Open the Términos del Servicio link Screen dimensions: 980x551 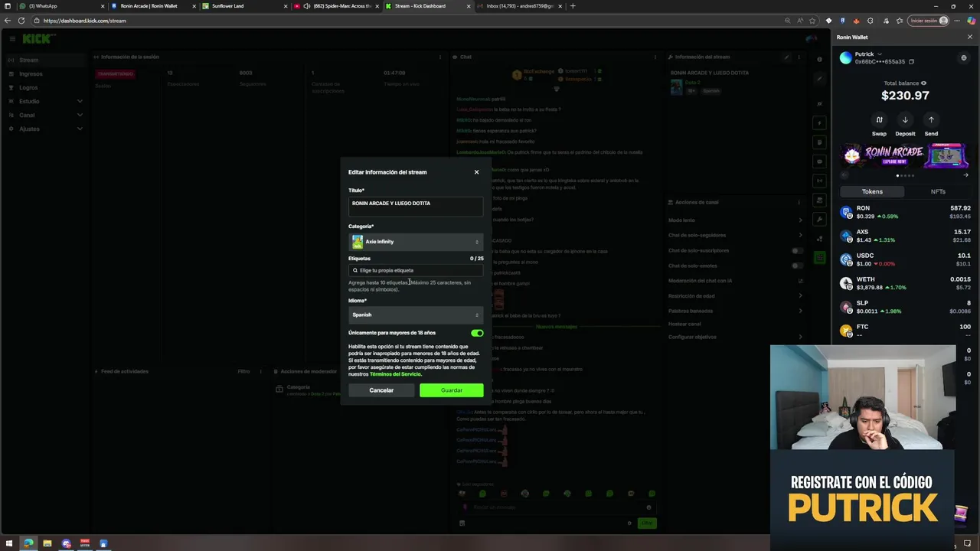coord(395,374)
